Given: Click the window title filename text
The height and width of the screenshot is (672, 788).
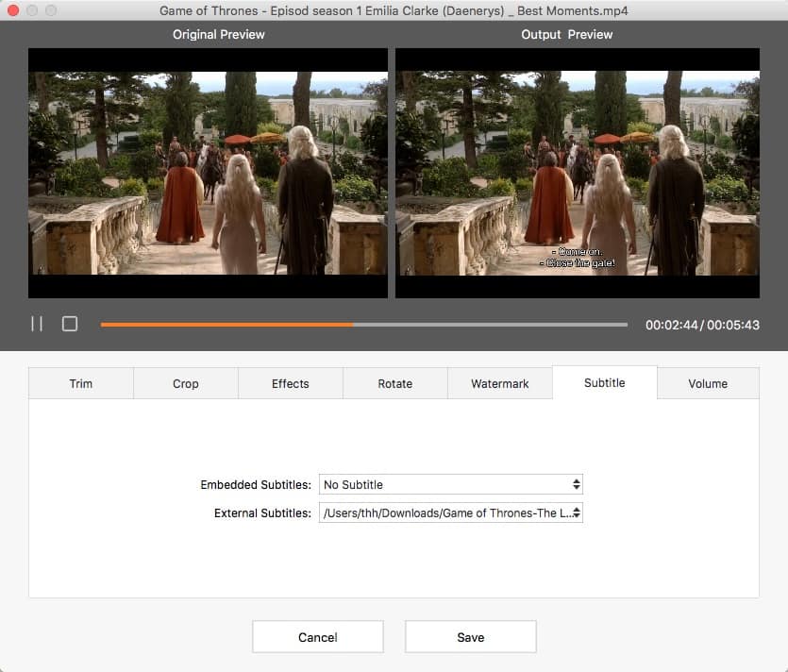Looking at the screenshot, I should (394, 10).
